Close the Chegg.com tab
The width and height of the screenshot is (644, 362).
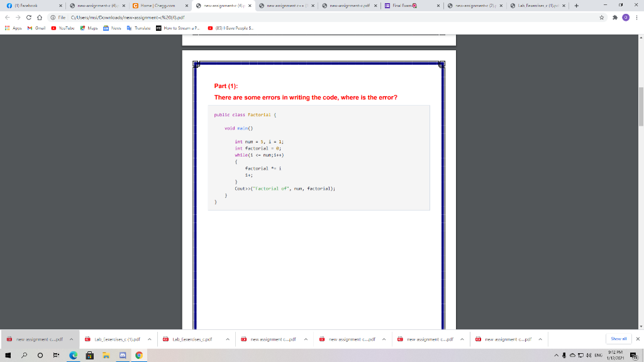(186, 6)
